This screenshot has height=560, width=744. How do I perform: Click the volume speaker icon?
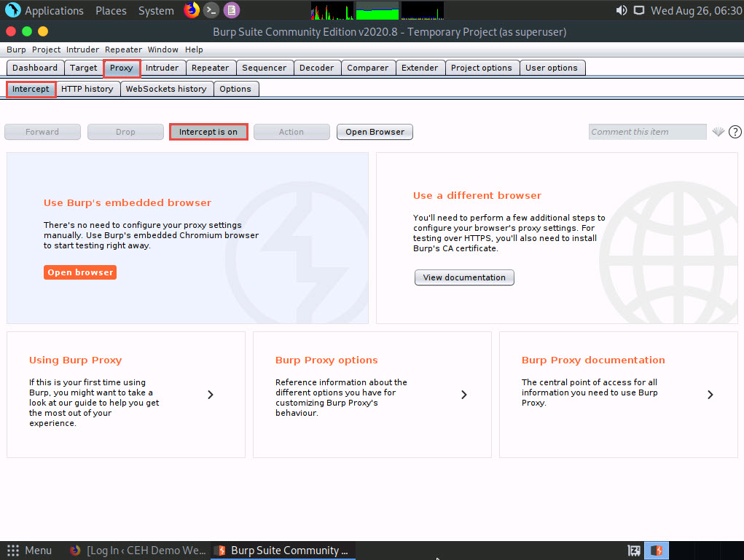click(x=621, y=10)
